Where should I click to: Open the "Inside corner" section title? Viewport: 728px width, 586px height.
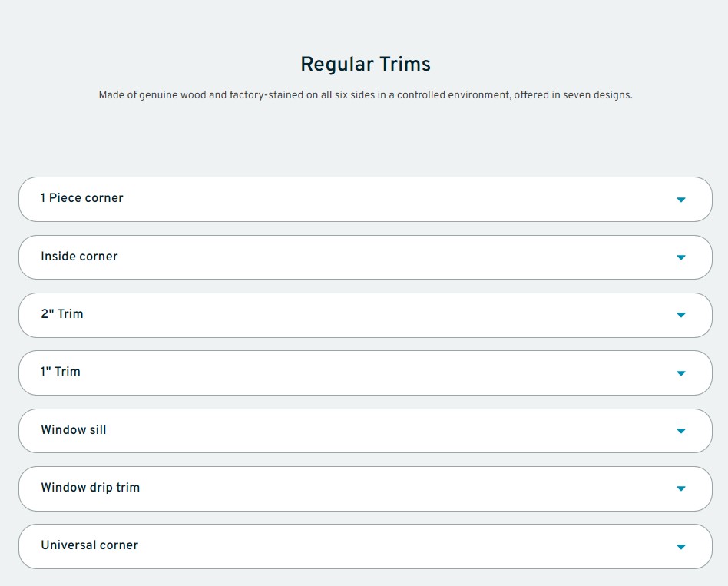[x=79, y=257]
